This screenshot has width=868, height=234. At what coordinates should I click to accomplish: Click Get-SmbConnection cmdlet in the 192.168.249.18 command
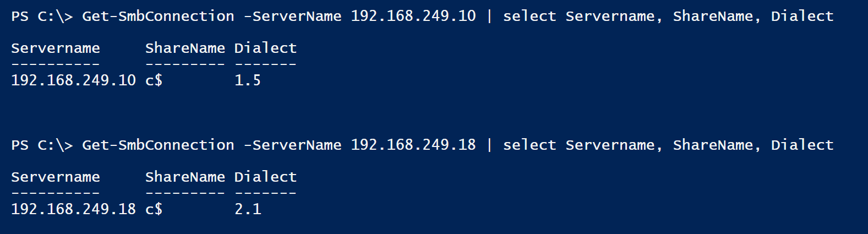[x=158, y=145]
